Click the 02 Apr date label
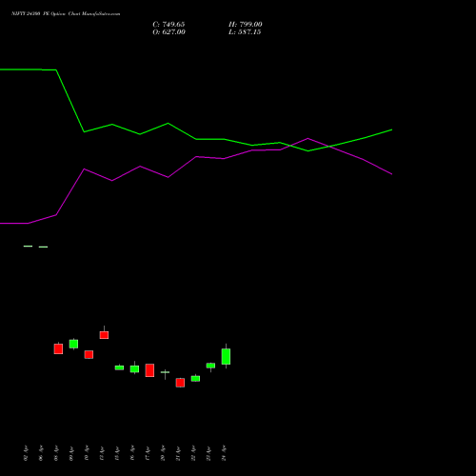 coord(26,453)
